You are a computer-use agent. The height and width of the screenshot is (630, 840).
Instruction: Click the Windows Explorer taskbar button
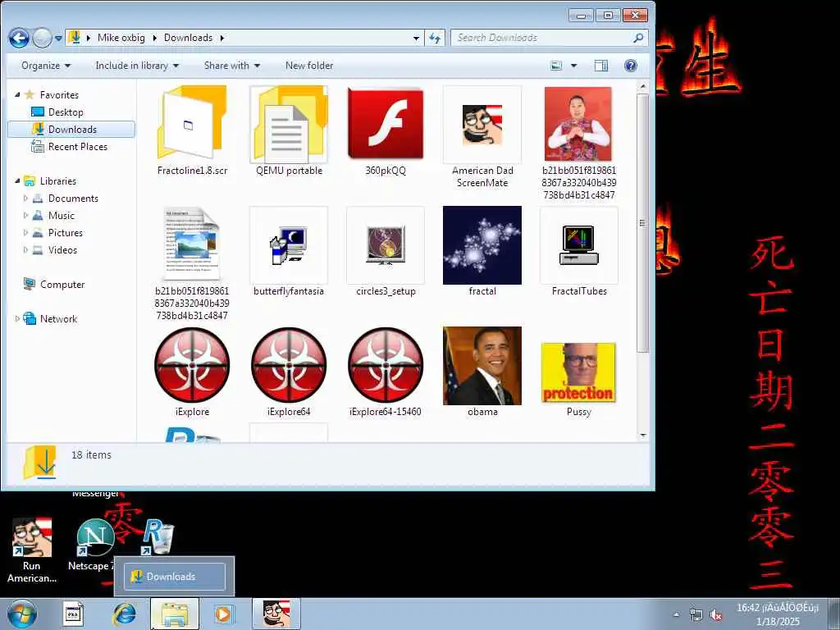pyautogui.click(x=174, y=614)
